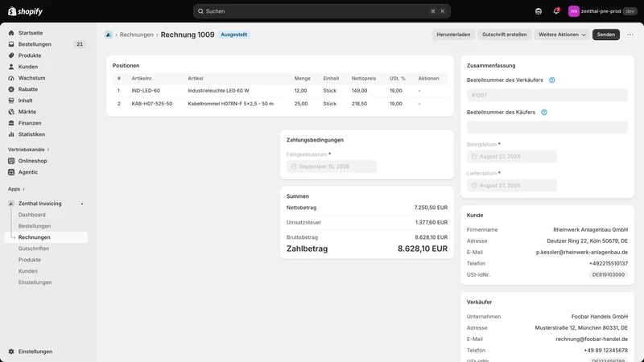The image size is (644, 362).
Task: Click the calendar icon in Fälligkeitsdatum field
Action: [x=294, y=167]
